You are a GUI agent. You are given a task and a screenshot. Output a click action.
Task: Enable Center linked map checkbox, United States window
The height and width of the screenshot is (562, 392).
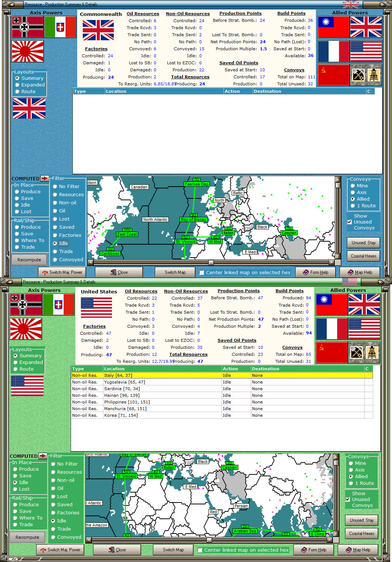pyautogui.click(x=200, y=550)
